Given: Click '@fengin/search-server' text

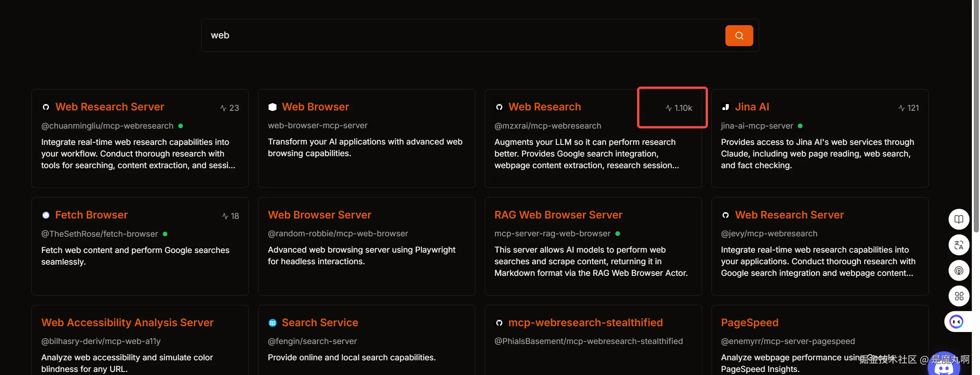Looking at the screenshot, I should tap(312, 341).
